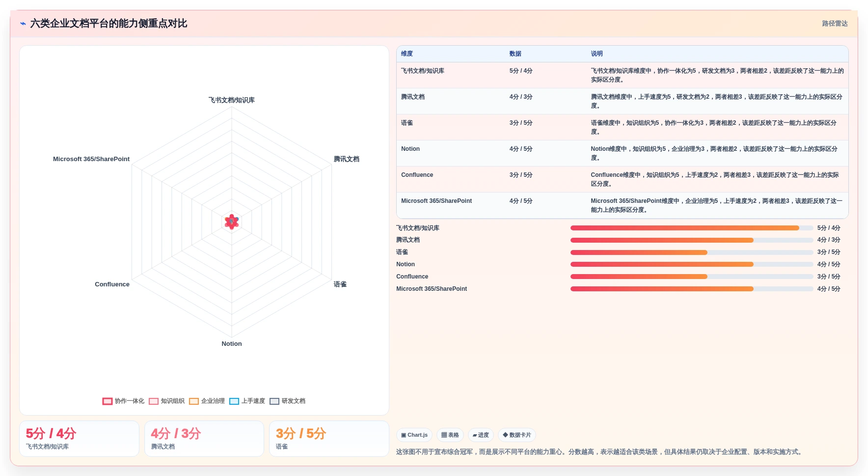This screenshot has height=476, width=868.
Task: Click the 语雀 progress bar
Action: (692, 252)
